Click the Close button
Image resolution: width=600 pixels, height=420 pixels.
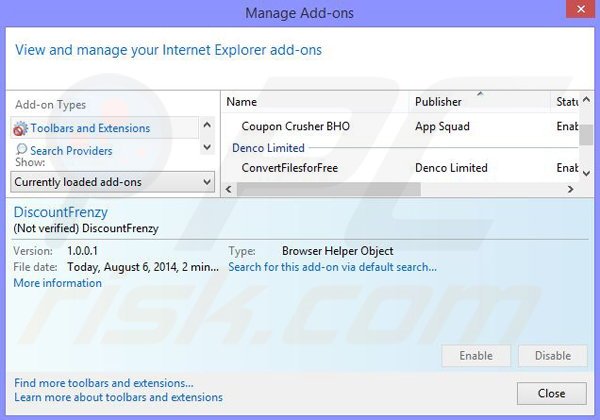(551, 393)
